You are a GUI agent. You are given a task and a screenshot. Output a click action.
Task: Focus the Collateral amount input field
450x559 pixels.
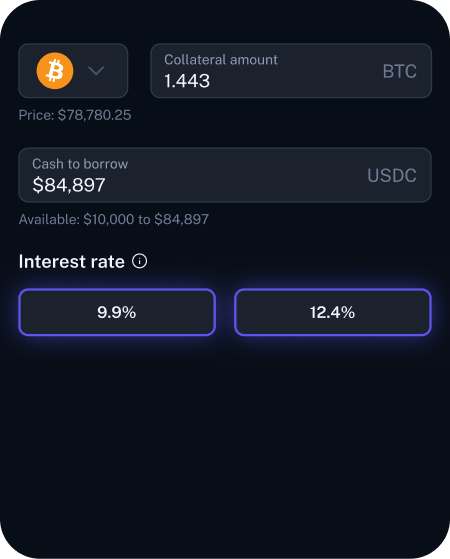pos(291,71)
